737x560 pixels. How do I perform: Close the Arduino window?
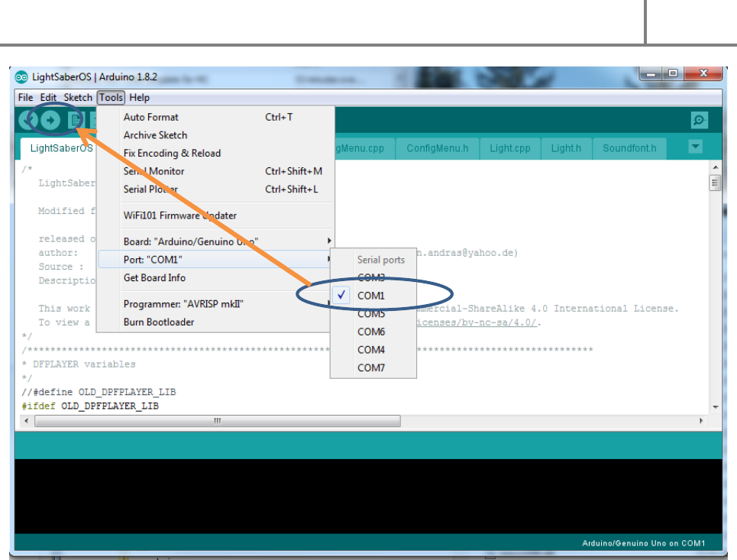[703, 74]
